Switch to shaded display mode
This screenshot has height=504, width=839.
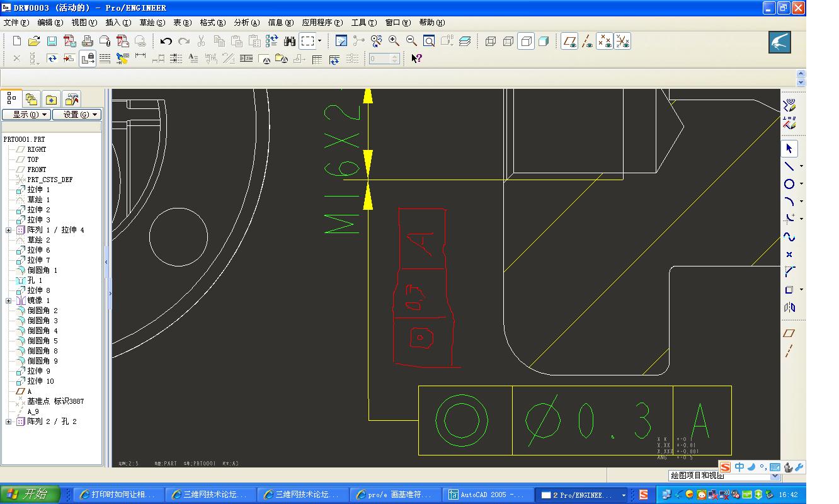coord(544,42)
